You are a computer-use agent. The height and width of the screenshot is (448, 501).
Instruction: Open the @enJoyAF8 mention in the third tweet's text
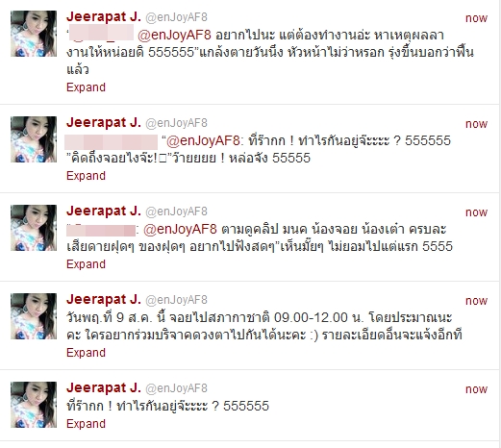pyautogui.click(x=180, y=230)
